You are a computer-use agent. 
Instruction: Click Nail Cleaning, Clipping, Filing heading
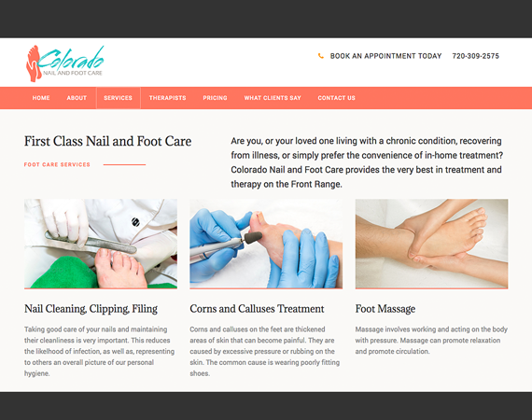pos(91,309)
